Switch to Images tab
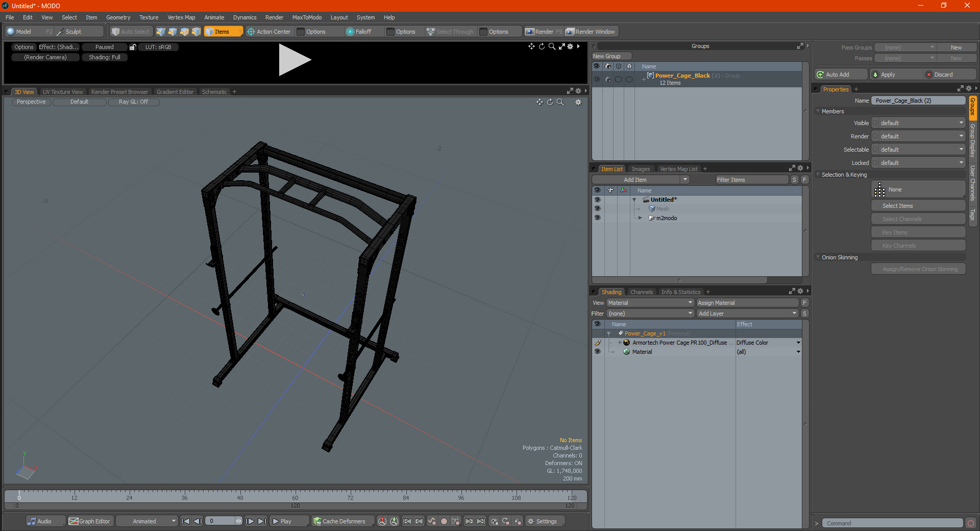980x531 pixels. tap(641, 169)
